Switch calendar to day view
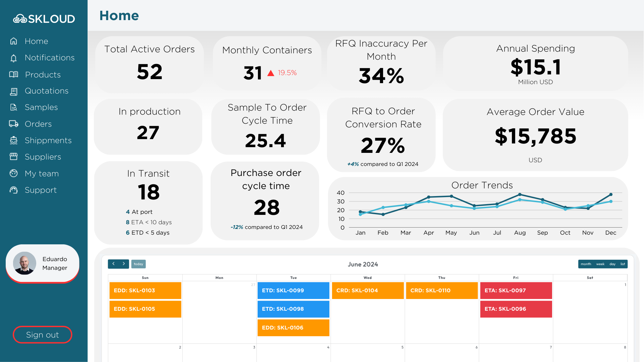 click(612, 264)
